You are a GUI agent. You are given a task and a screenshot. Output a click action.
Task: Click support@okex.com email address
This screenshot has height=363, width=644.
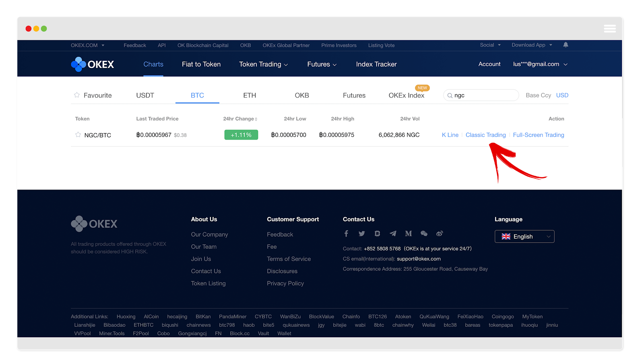click(x=419, y=259)
